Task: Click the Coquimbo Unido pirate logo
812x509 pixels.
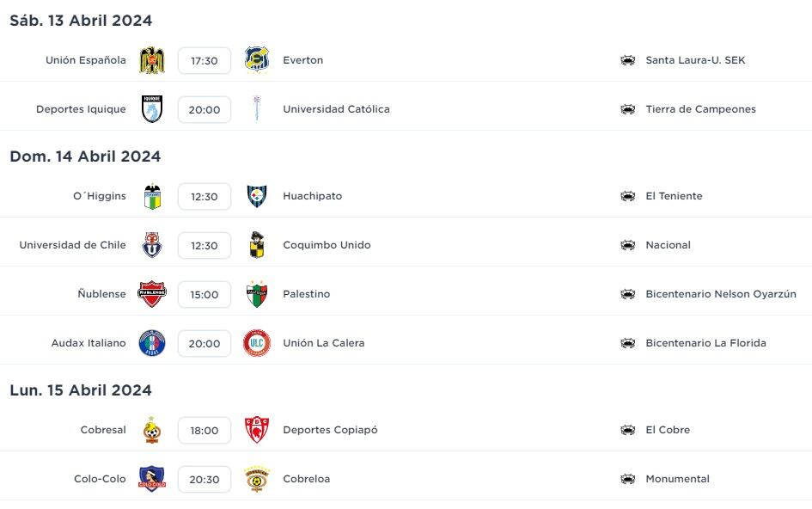Action: coord(257,245)
